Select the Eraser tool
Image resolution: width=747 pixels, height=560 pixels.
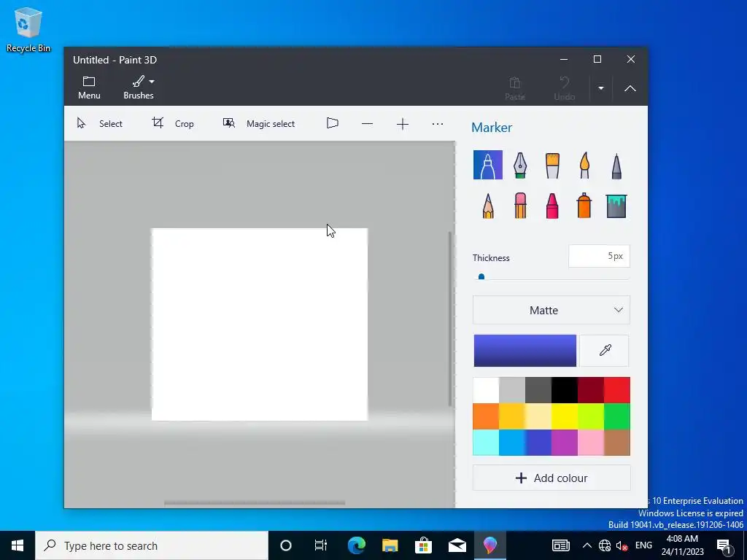(x=520, y=206)
